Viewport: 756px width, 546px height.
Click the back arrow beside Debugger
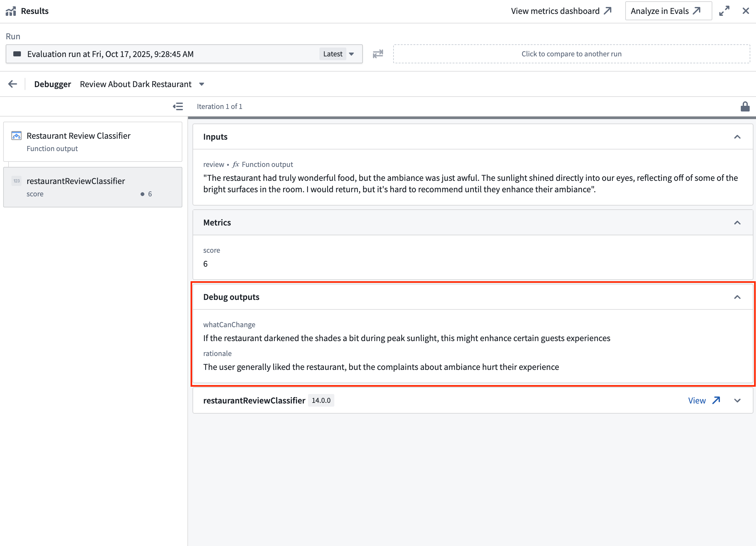(x=12, y=84)
